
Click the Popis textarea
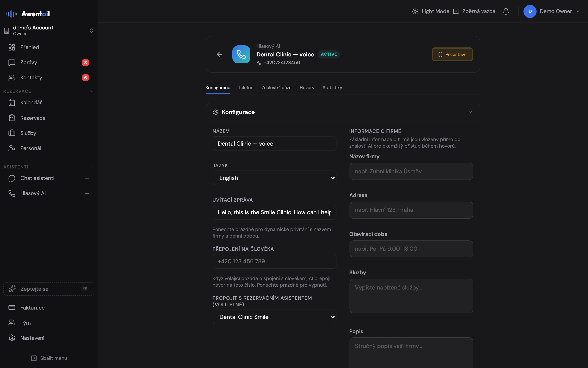pyautogui.click(x=411, y=353)
